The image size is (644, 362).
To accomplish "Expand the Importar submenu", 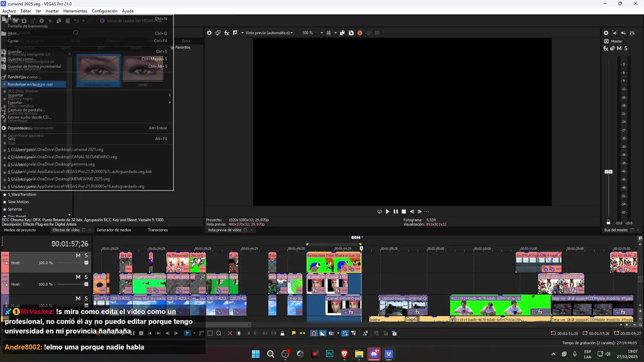I will (88, 95).
